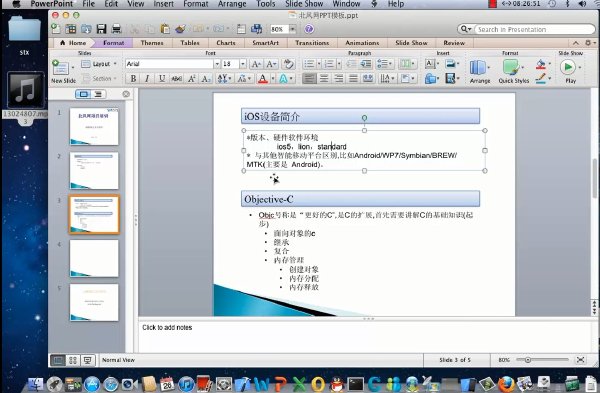
Task: Click the line color pencil icon
Action: coord(541,78)
